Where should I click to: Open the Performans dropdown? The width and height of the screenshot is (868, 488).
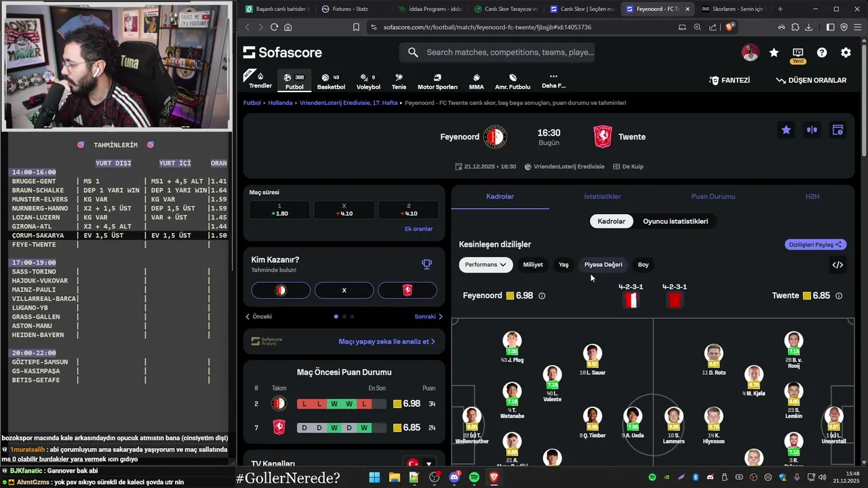click(486, 265)
